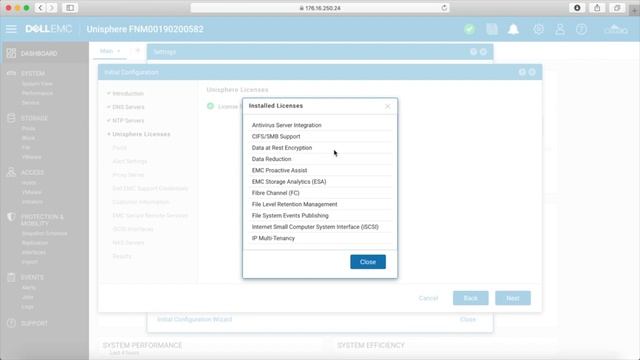
Task: Open the jobs icon in header
Action: click(x=492, y=29)
